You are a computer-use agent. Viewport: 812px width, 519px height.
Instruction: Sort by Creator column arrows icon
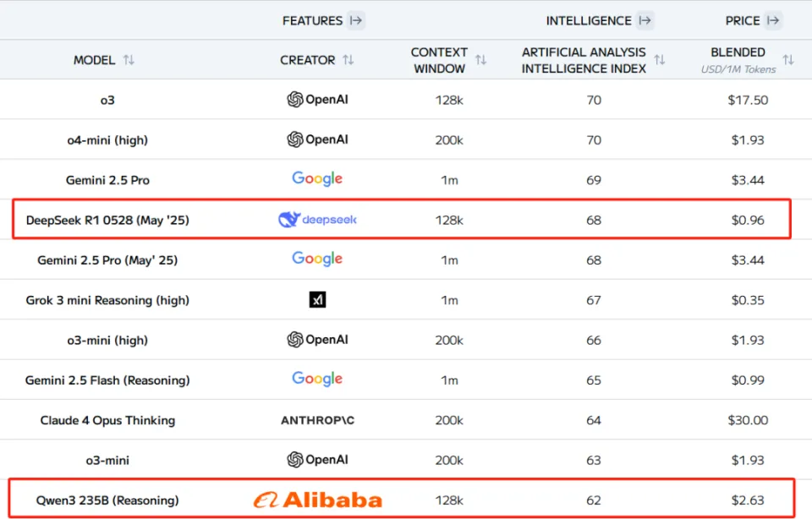click(x=348, y=60)
